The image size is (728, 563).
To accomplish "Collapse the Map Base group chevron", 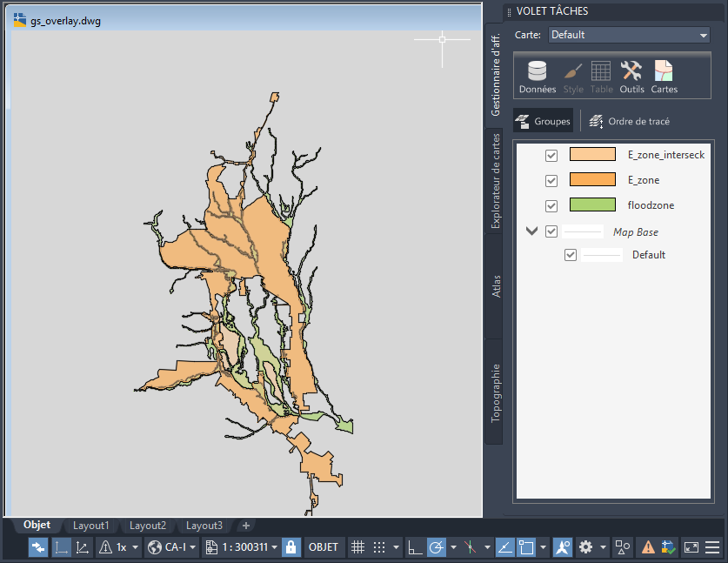I will [531, 231].
